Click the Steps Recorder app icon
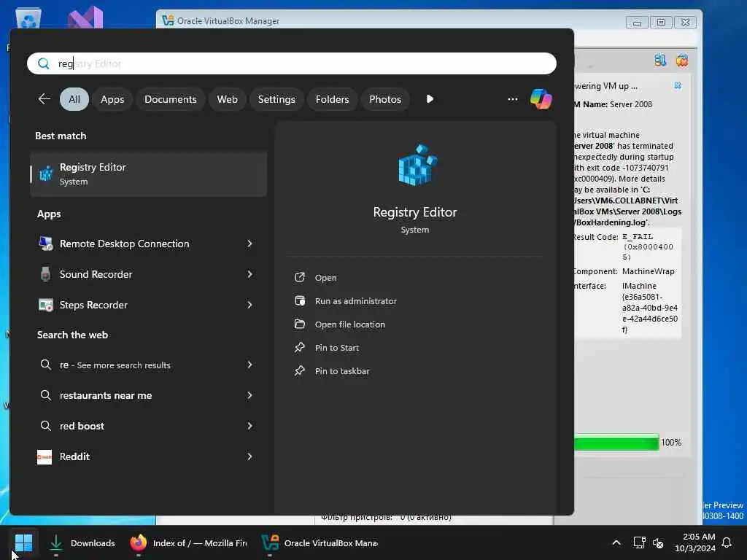This screenshot has width=747, height=560. (46, 305)
